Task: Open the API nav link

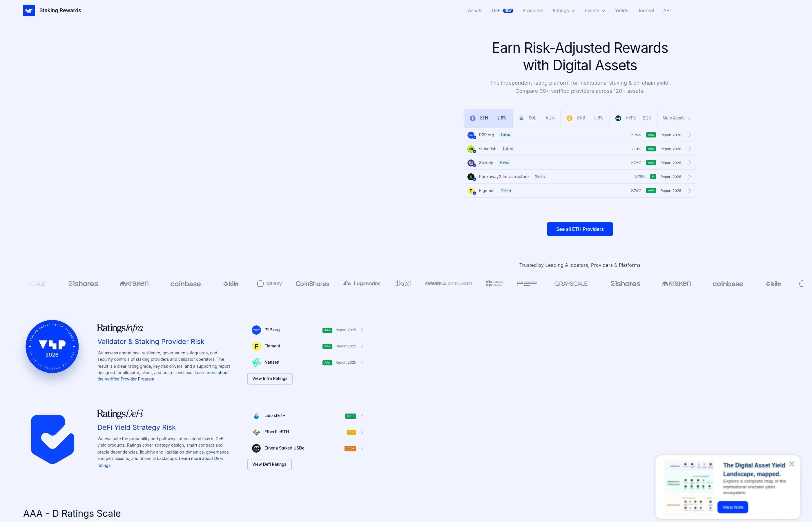Action: pyautogui.click(x=667, y=10)
